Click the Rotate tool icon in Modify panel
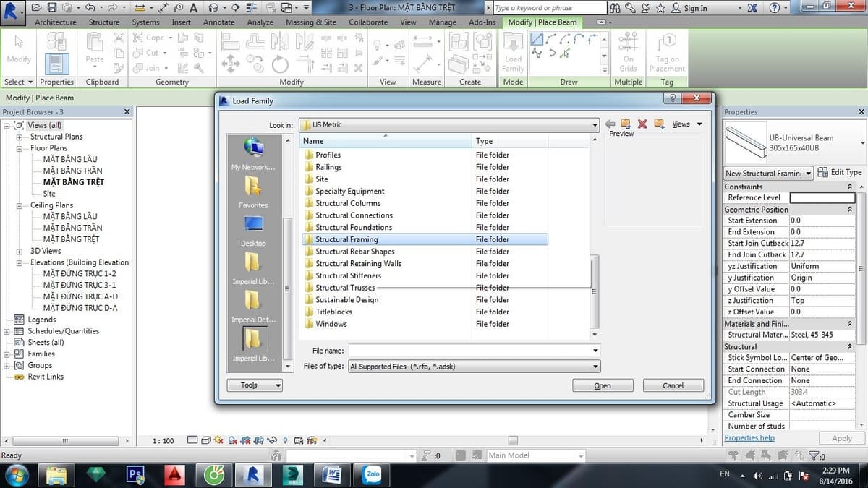868x488 pixels. coord(279,64)
